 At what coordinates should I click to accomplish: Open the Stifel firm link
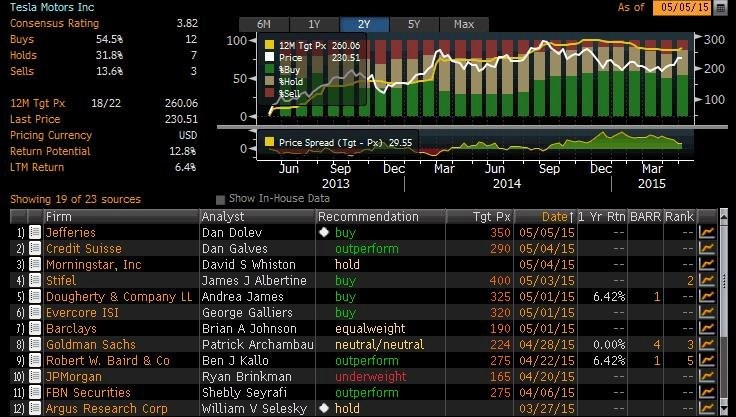click(61, 280)
